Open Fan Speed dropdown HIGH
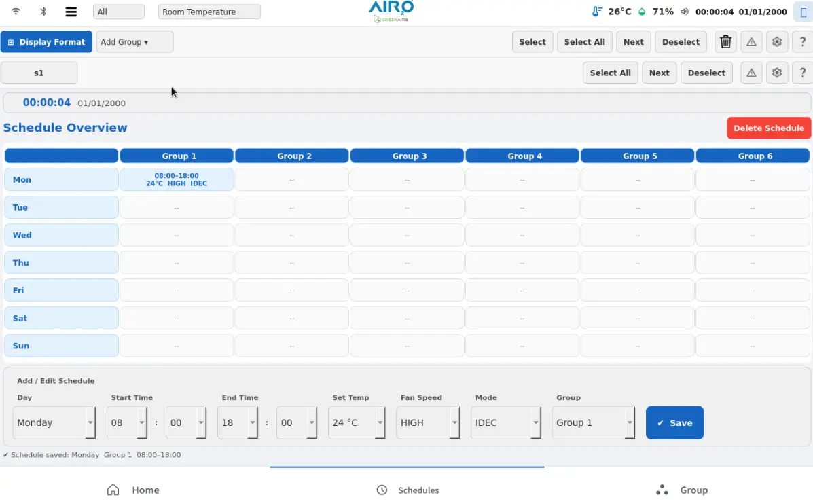 (429, 422)
